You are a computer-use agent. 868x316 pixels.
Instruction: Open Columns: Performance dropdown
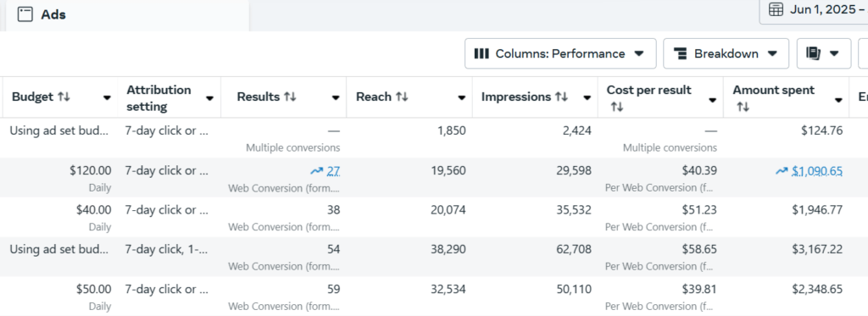(x=560, y=53)
